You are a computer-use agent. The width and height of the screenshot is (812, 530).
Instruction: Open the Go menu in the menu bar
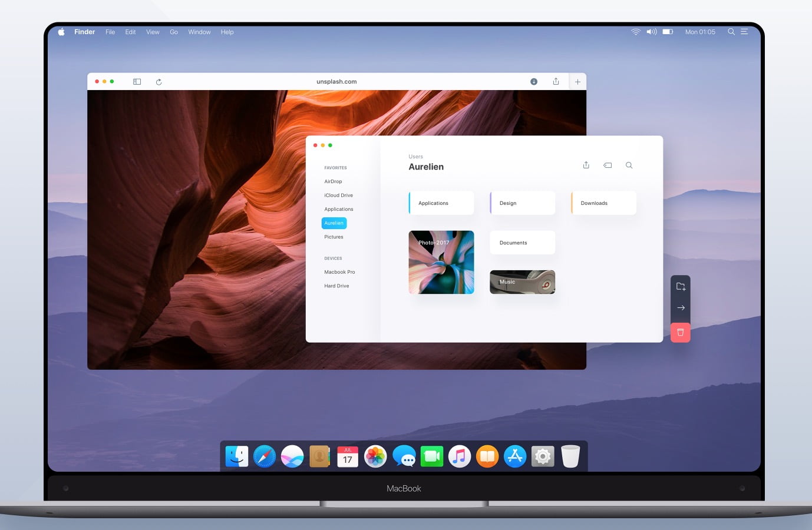pos(174,32)
